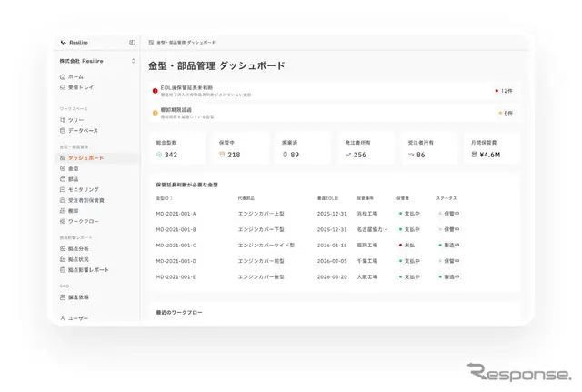Open 調査依頼 via its survey icon

pyautogui.click(x=63, y=297)
